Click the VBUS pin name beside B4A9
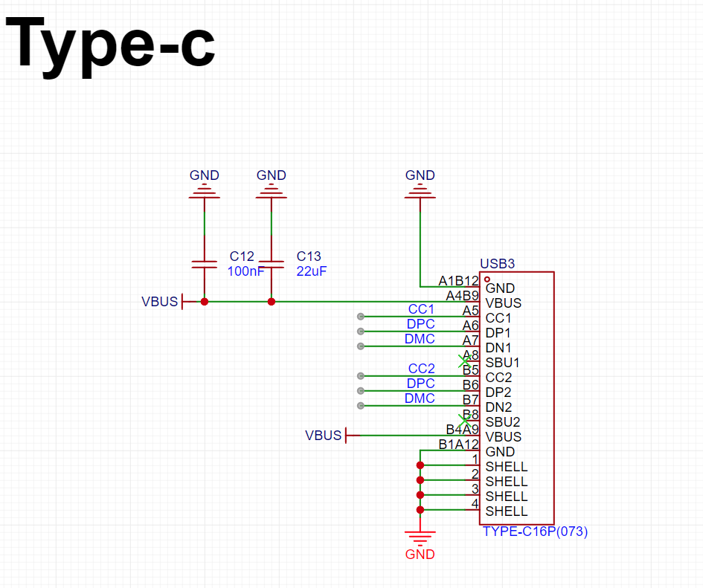 tap(504, 437)
